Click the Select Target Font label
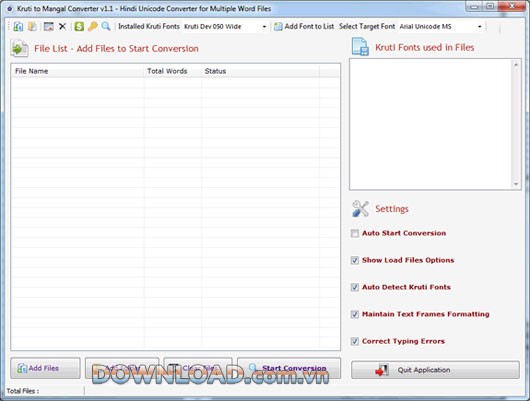This screenshot has width=530, height=401. click(367, 26)
